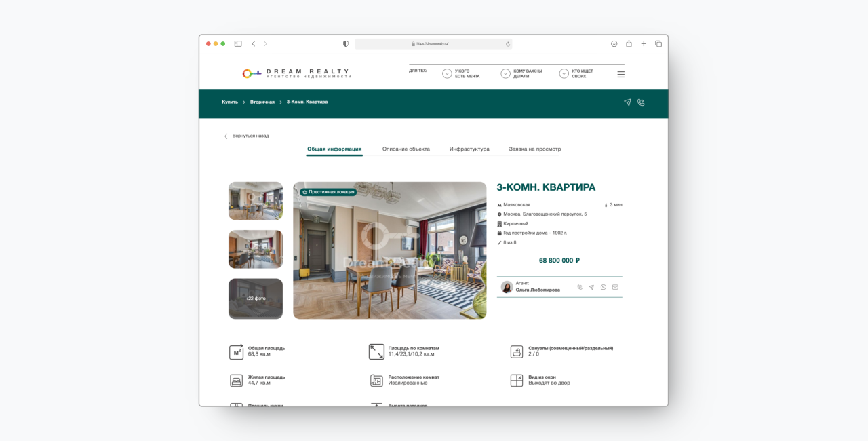The image size is (868, 441).
Task: Click the "Престижная локация" badge
Action: 328,192
